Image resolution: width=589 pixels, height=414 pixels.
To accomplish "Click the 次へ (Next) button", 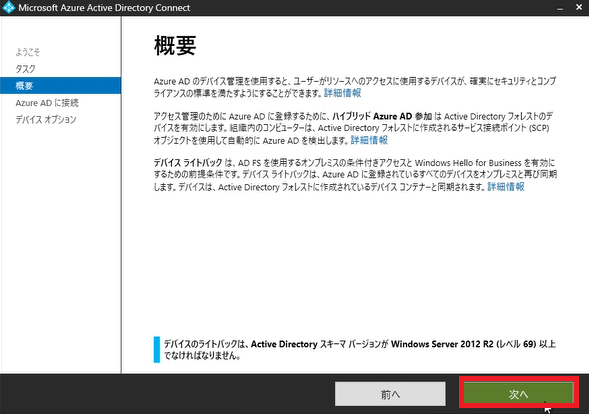I will tap(518, 394).
